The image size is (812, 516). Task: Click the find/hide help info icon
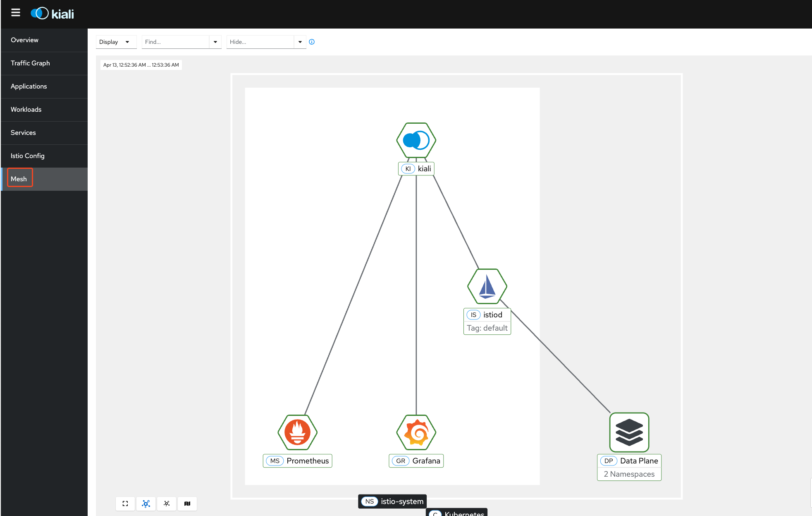click(312, 42)
